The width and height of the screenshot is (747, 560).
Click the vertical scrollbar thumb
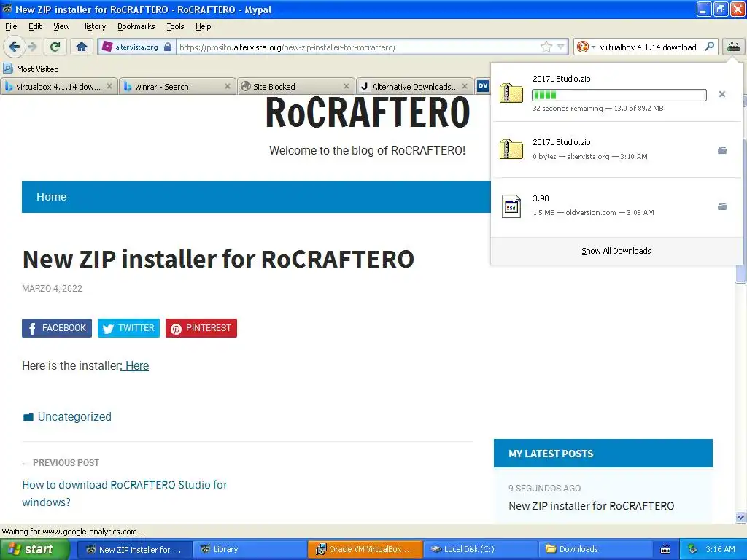pos(740,273)
